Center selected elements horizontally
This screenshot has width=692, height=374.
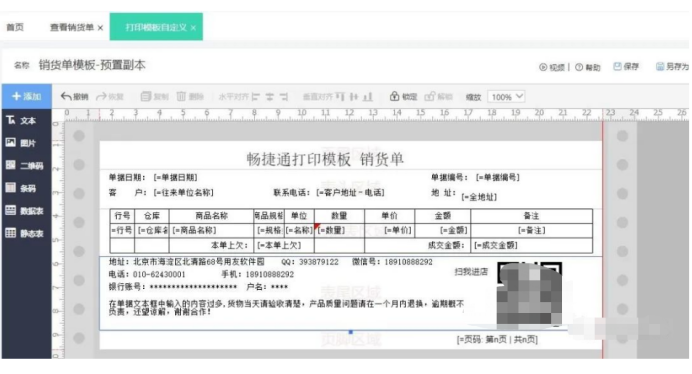click(x=270, y=97)
